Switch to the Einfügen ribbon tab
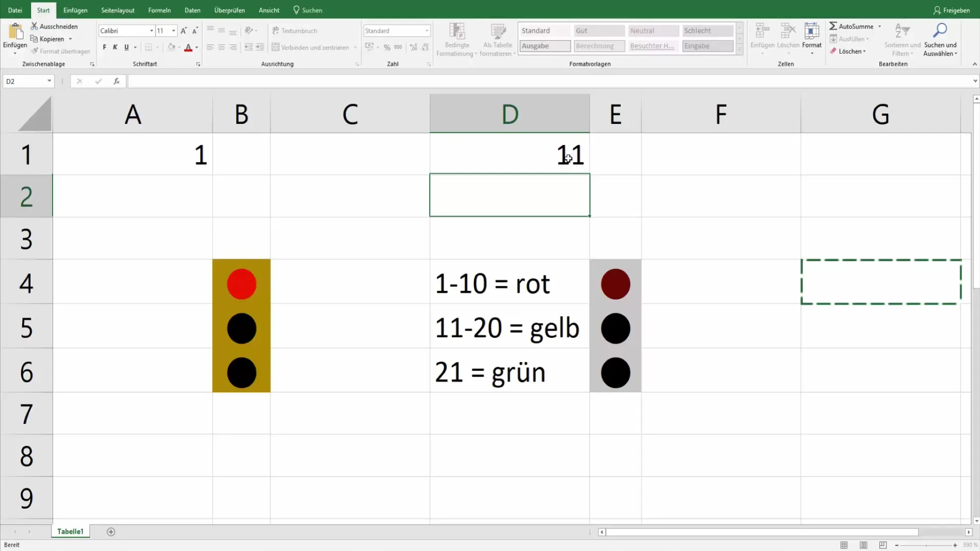 75,10
